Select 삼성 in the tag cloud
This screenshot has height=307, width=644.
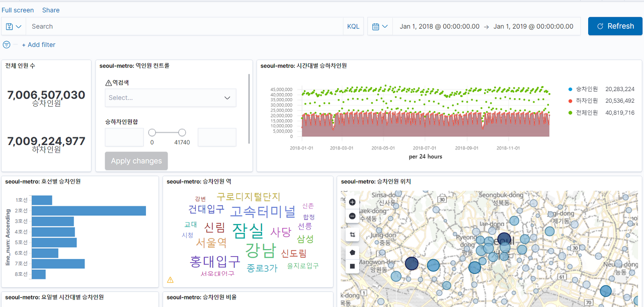pos(305,239)
